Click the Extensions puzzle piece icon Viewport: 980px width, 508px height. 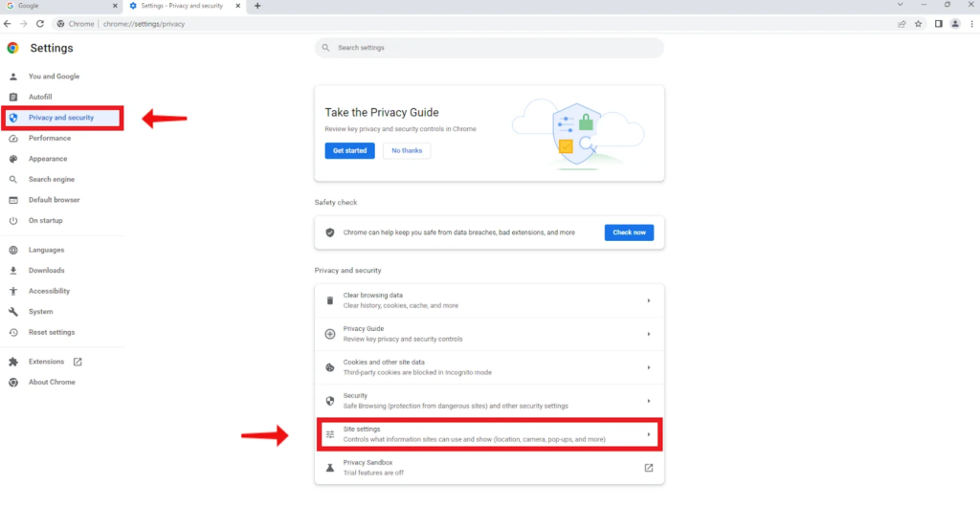13,362
